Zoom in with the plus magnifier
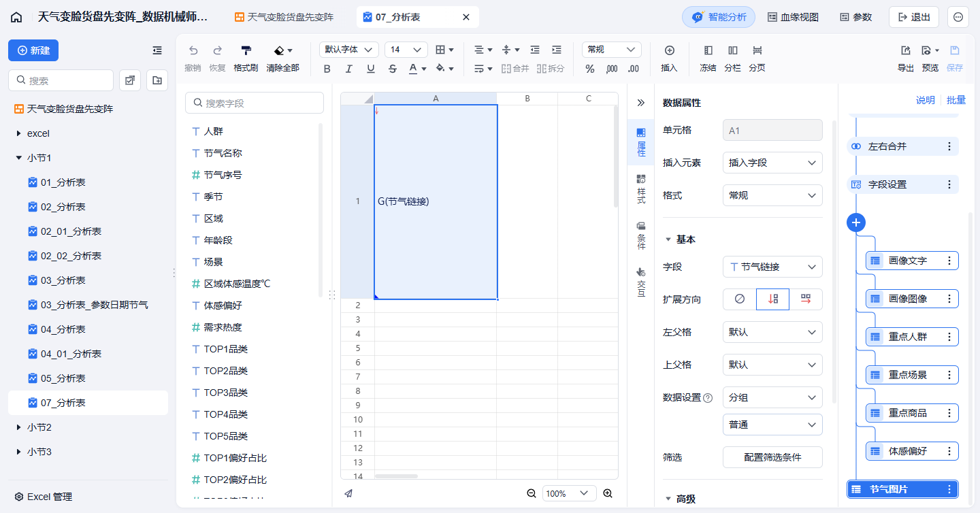This screenshot has width=980, height=513. (x=608, y=493)
